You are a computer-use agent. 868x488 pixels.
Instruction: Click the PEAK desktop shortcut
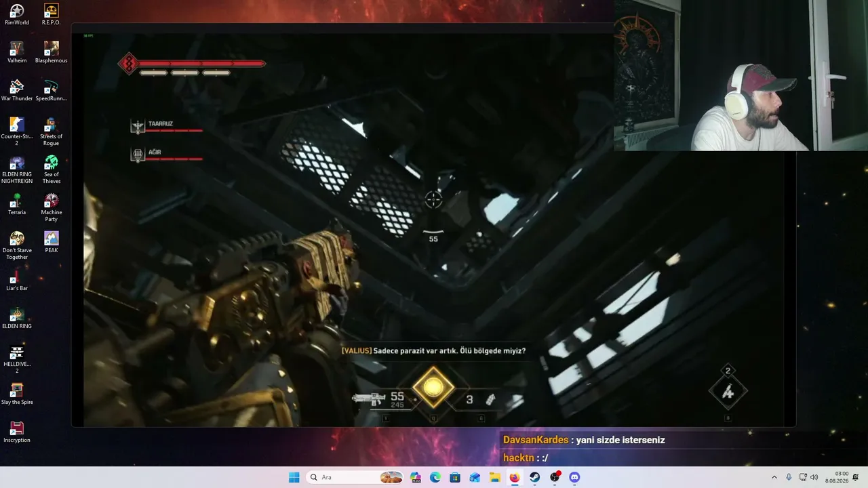click(52, 242)
